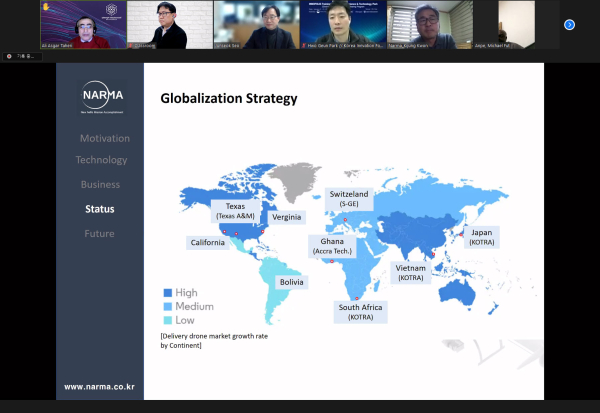Open the www.narma.co.kr link
The width and height of the screenshot is (600, 413).
click(x=100, y=387)
